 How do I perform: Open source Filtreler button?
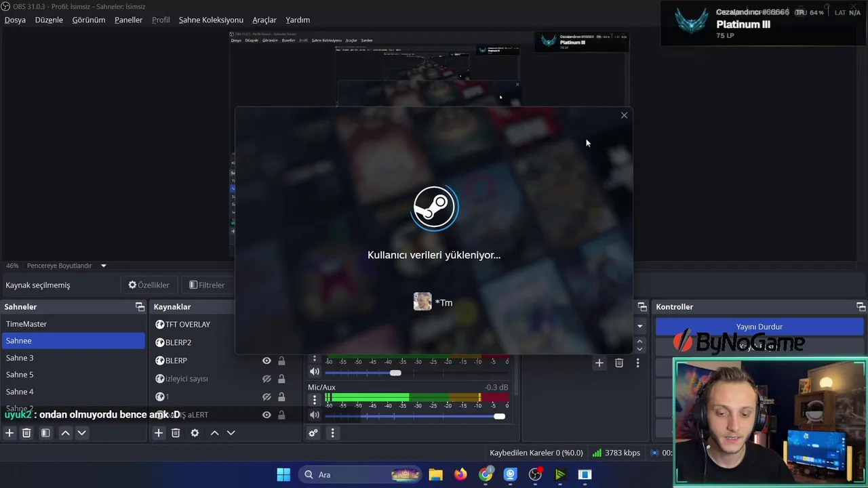click(207, 285)
